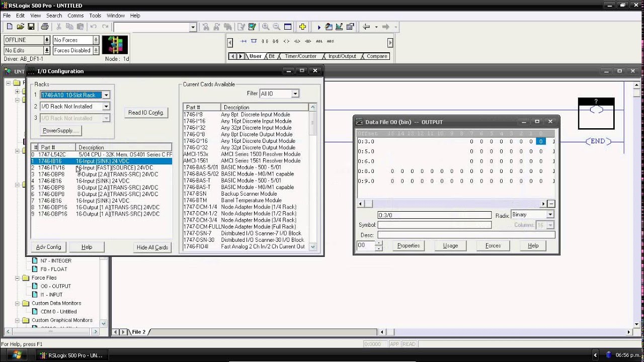Switch to the Bit instruction tab
Image resolution: width=644 pixels, height=362 pixels.
point(272,56)
